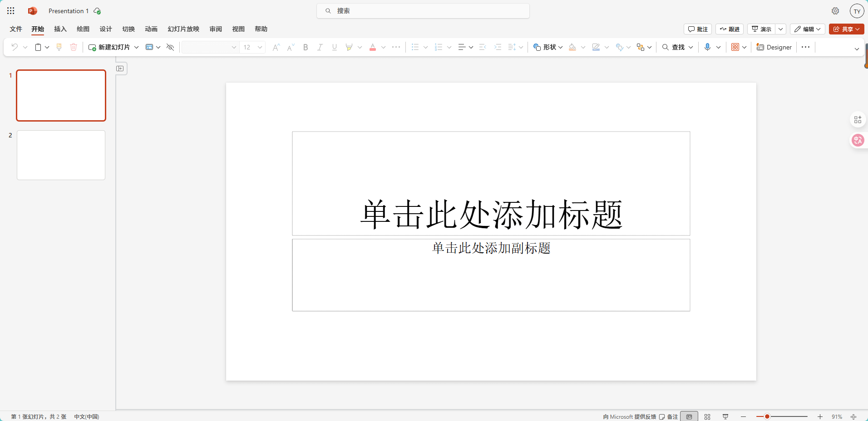
Task: Apply italic formatting to text
Action: point(320,47)
